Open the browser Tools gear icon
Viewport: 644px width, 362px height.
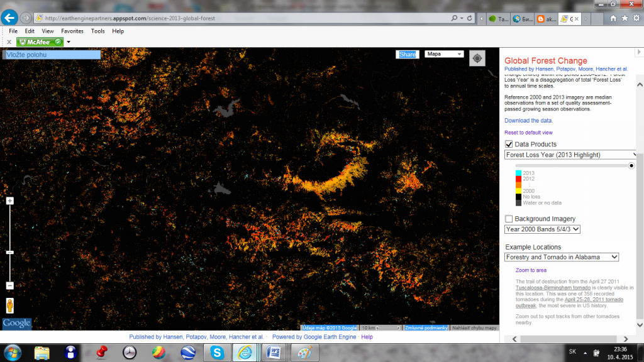point(636,18)
